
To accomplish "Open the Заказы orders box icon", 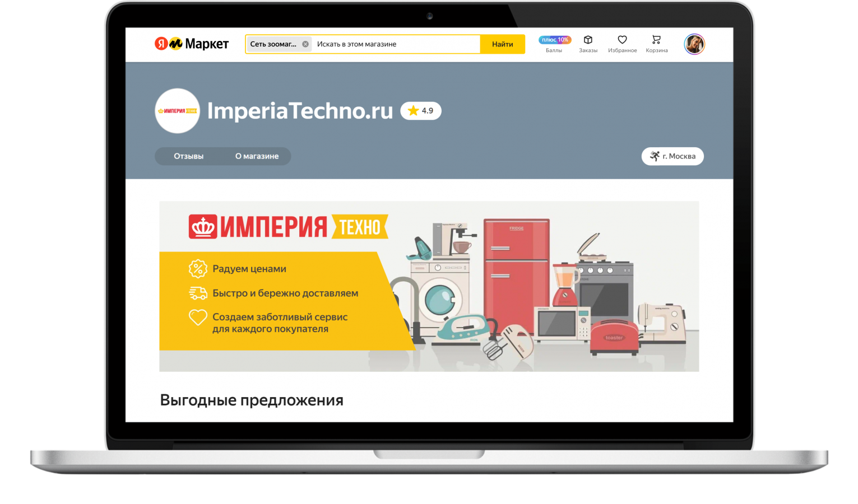I will coord(588,40).
